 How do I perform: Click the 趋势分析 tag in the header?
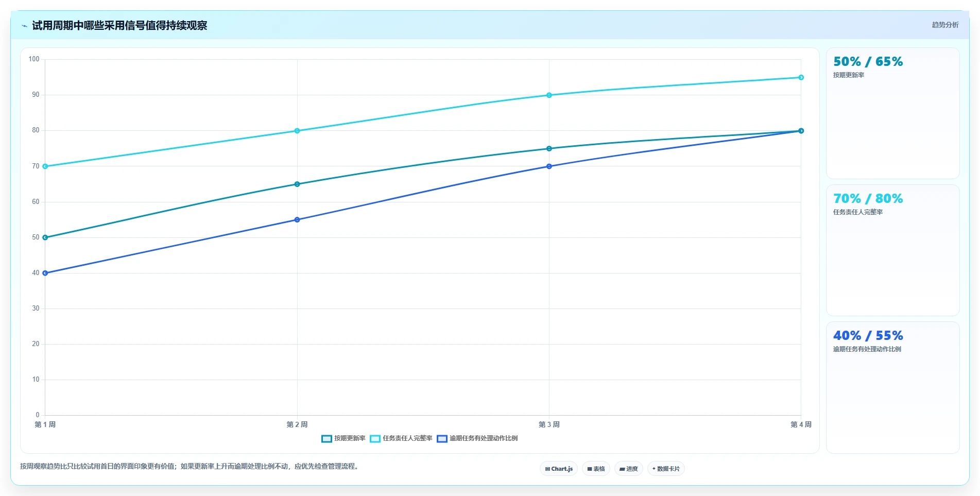[945, 25]
